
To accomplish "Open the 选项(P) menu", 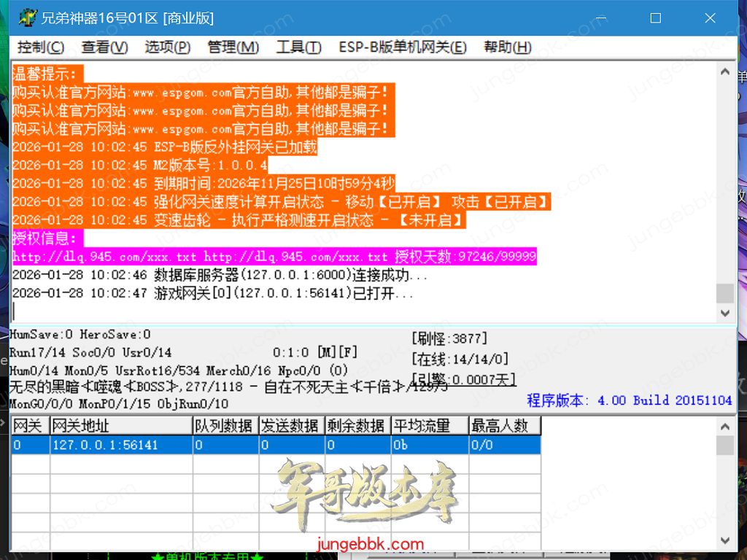I will tap(167, 47).
